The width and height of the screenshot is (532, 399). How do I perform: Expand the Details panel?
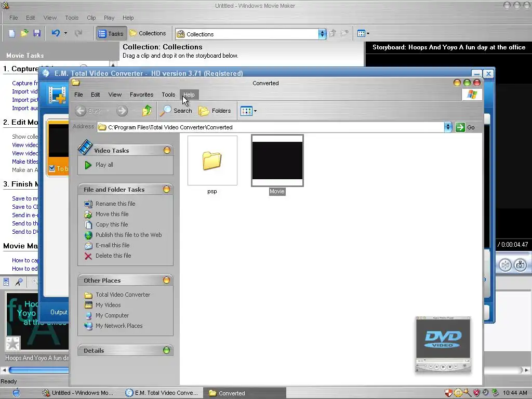point(166,350)
